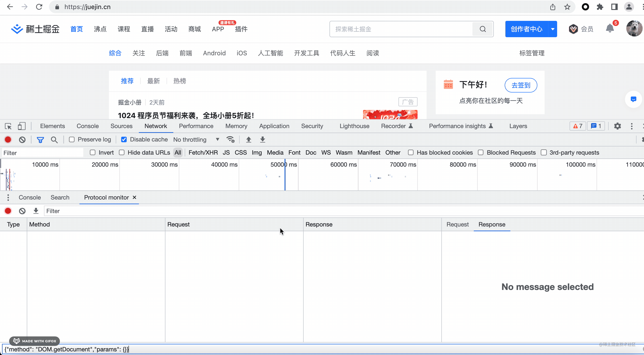Open the drawer three-dot menu

click(8, 198)
